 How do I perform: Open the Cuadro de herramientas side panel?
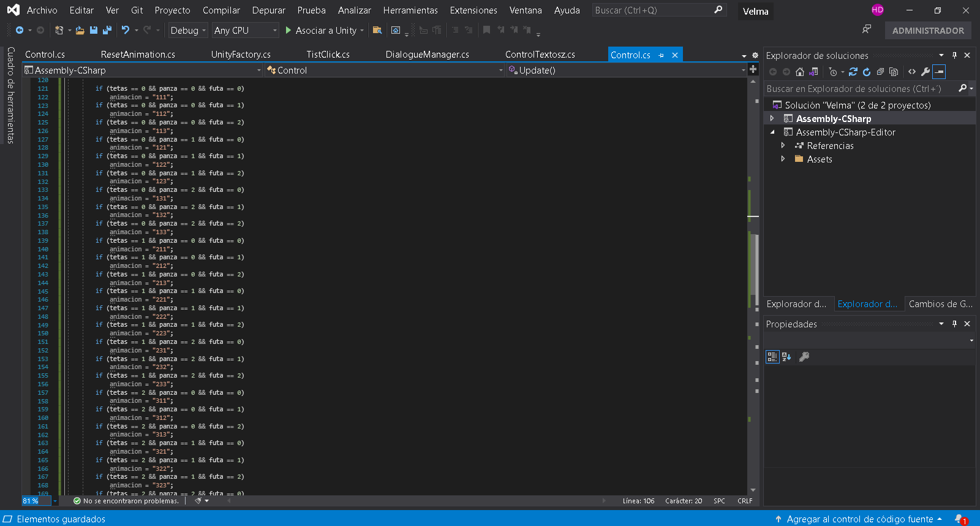pyautogui.click(x=10, y=95)
